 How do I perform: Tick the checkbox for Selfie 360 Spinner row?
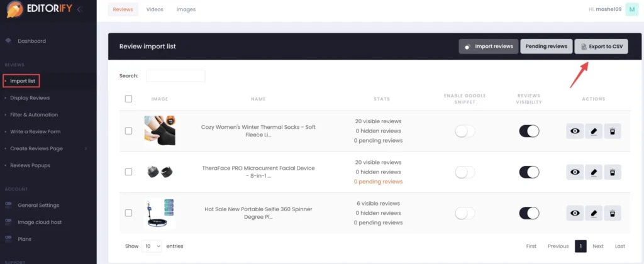129,213
